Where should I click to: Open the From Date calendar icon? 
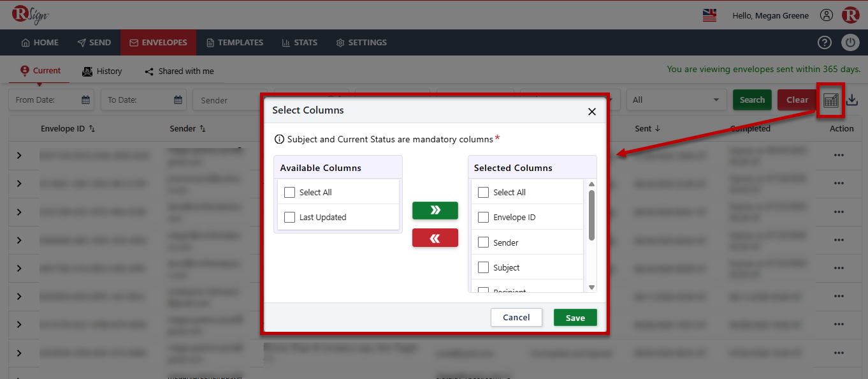pos(85,100)
